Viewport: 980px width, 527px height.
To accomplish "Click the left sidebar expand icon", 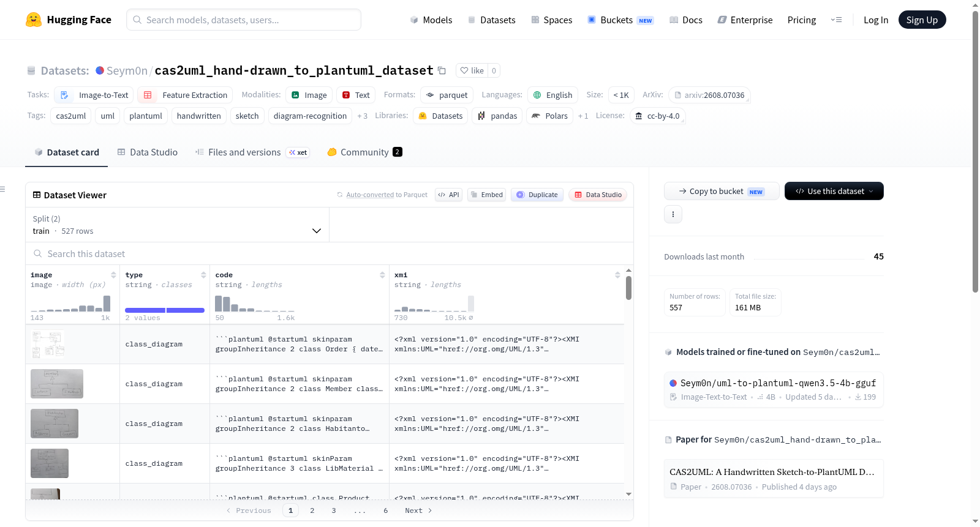I will 3,189.
